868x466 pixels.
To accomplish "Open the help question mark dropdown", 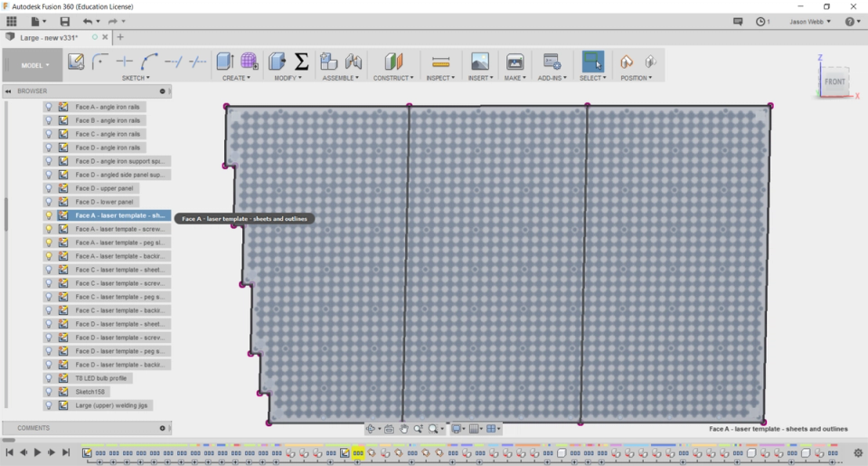I will point(853,22).
